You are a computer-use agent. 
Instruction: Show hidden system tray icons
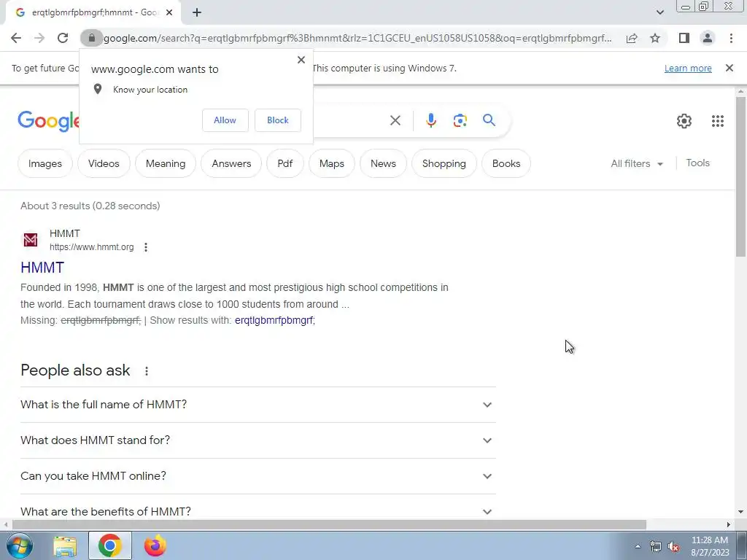[638, 546]
